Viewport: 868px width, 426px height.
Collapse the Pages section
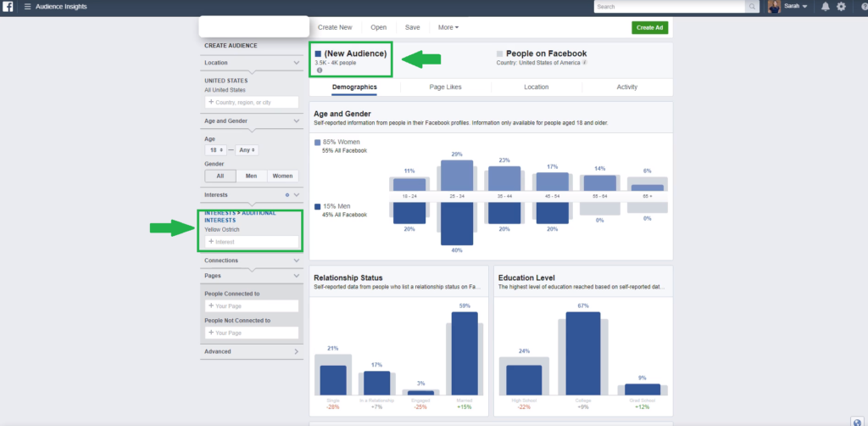point(297,275)
